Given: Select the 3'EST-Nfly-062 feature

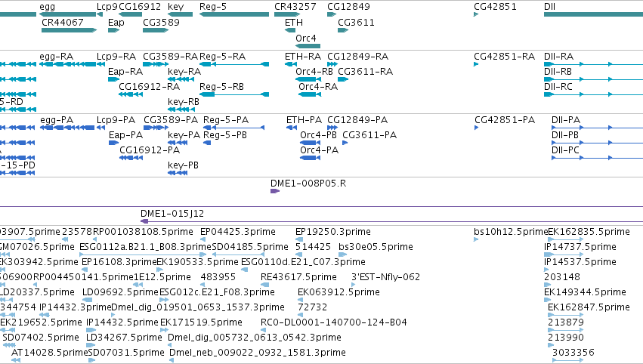Looking at the screenshot, I should point(386,277).
